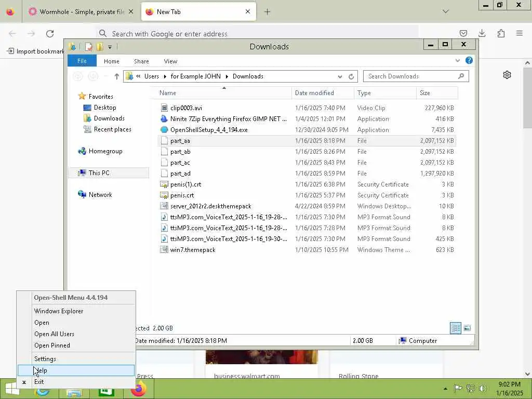Click the New Tab page settings gear
Viewport: 532px width, 399px height.
click(507, 75)
